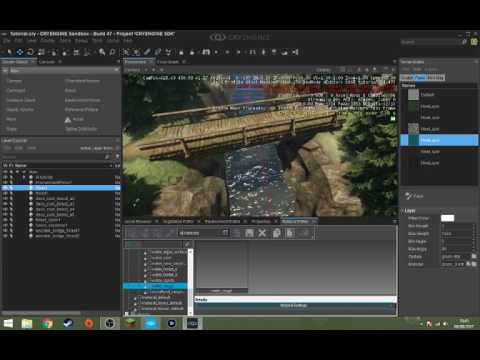The image size is (480, 360).
Task: Select the Holes mode in Terrain Editor
Action: [436, 77]
